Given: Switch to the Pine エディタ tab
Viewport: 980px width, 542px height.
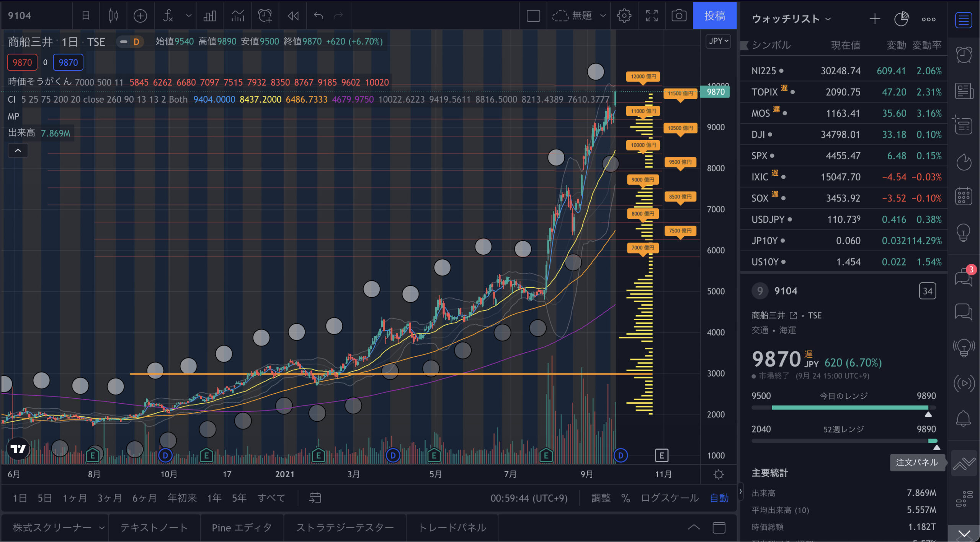Looking at the screenshot, I should click(241, 527).
